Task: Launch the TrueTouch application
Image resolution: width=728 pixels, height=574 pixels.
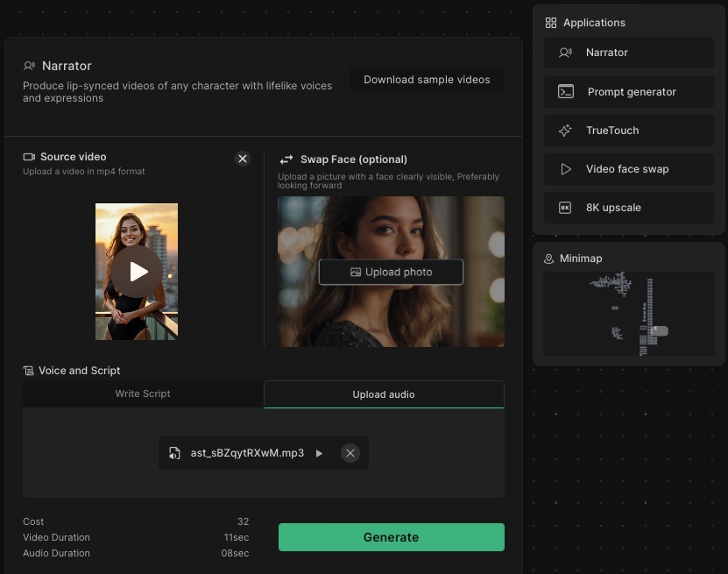Action: coord(629,131)
